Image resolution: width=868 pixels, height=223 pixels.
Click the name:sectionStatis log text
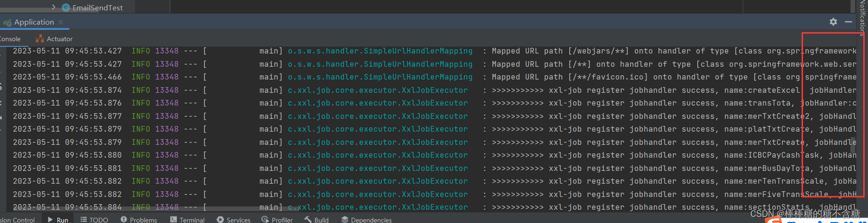[767, 207]
